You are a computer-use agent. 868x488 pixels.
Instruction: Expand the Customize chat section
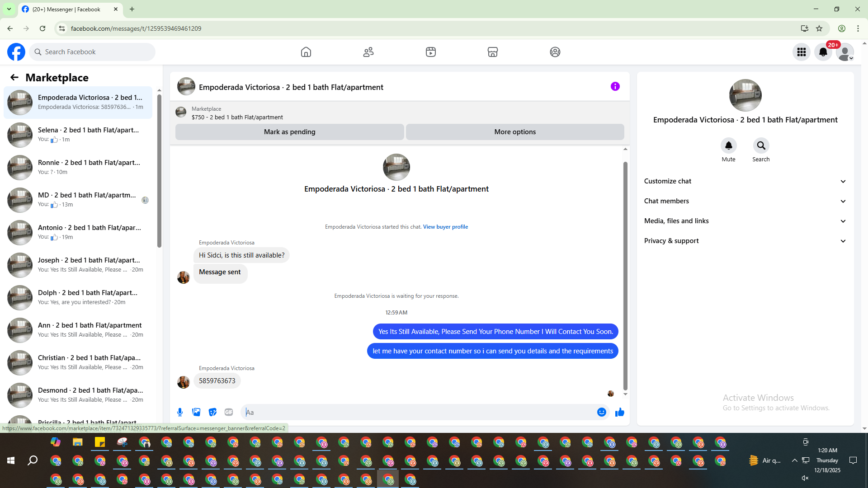pyautogui.click(x=745, y=181)
